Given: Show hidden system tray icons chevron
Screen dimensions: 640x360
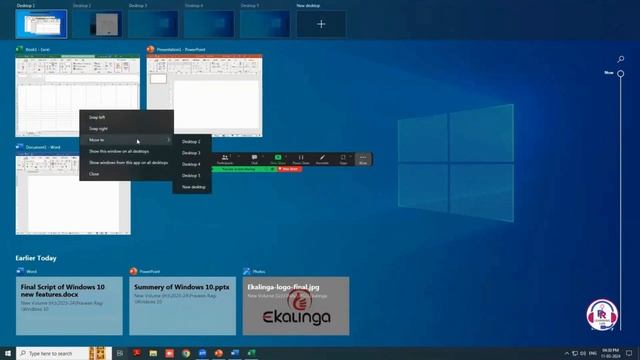Looking at the screenshot, I should pyautogui.click(x=567, y=353).
